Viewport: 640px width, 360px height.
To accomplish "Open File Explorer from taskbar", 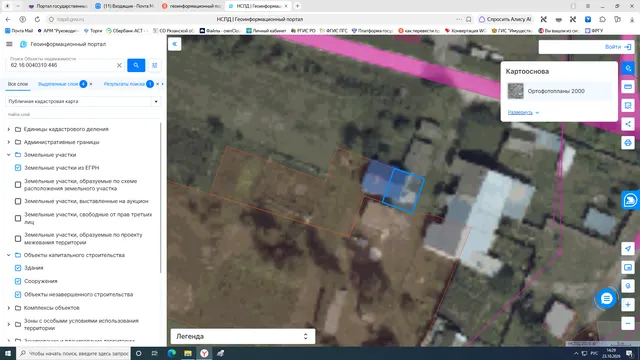I will click(x=188, y=353).
